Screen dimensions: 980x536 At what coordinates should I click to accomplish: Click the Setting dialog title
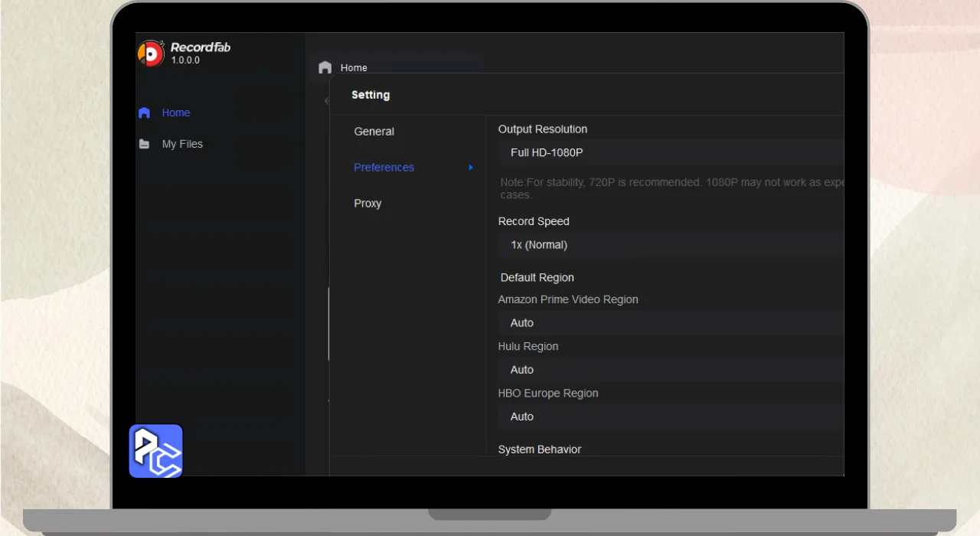coord(371,95)
